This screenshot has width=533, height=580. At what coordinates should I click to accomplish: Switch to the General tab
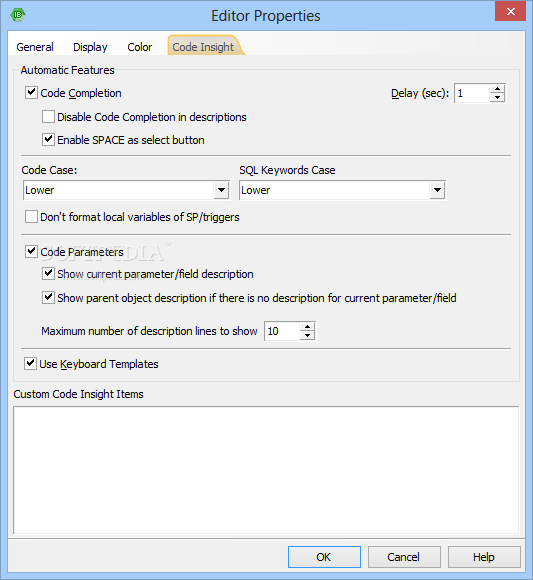[x=35, y=47]
